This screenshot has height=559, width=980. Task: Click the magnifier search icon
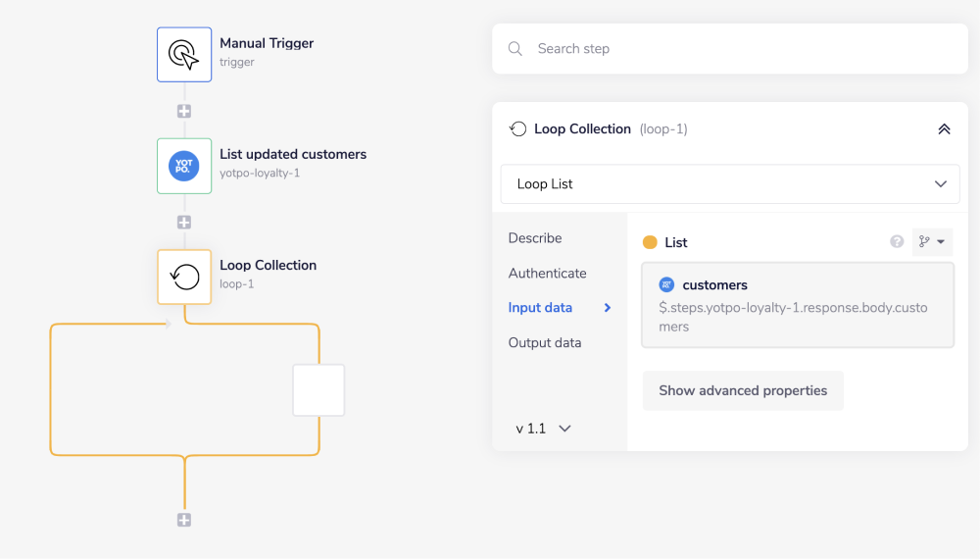coord(515,49)
